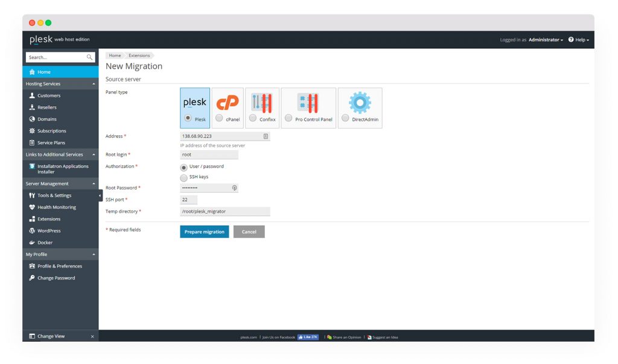Viewport: 618px width, 364px height.
Task: Click the Share an Opinion link
Action: click(x=347, y=337)
